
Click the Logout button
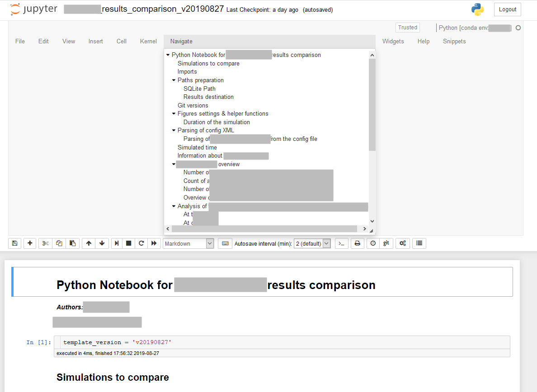click(x=507, y=9)
